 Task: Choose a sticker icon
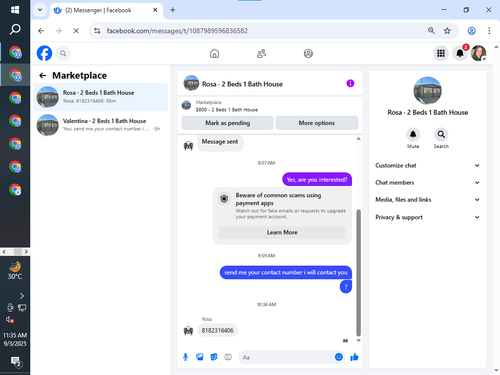click(x=214, y=357)
